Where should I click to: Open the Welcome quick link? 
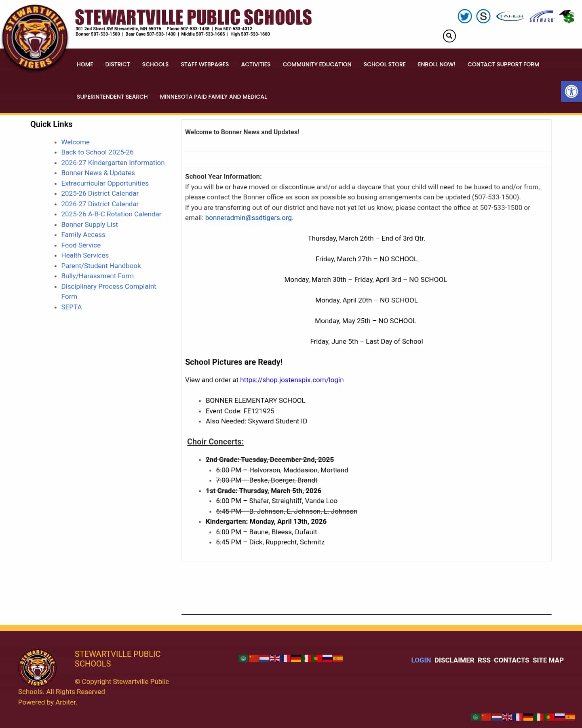76,142
